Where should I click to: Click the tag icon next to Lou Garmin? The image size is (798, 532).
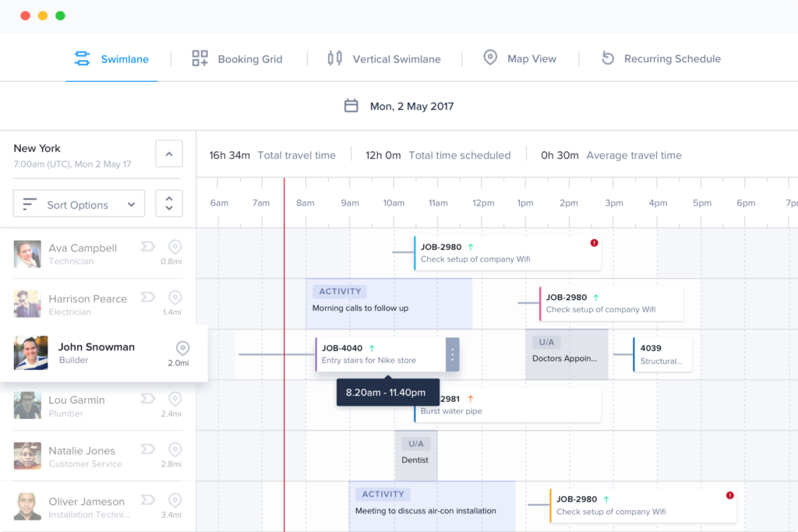click(x=147, y=399)
